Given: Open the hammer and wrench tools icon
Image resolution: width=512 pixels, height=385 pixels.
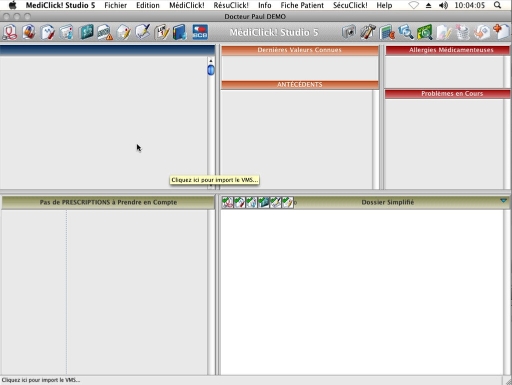Looking at the screenshot, I should pos(368,32).
